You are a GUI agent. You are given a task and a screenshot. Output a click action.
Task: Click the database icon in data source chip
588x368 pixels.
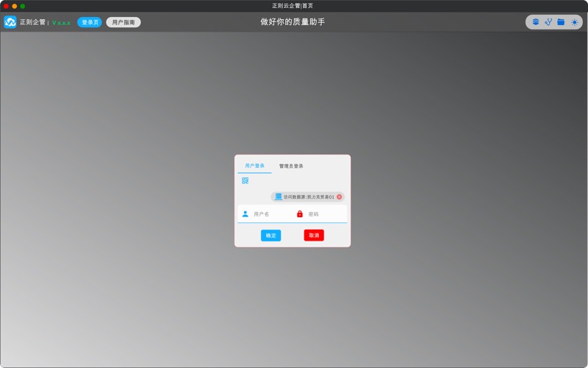(x=279, y=197)
